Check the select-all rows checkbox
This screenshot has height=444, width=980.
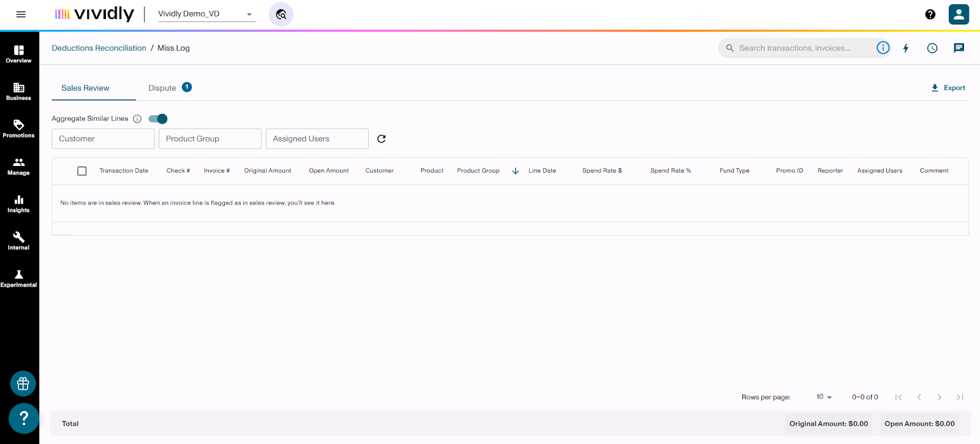(x=82, y=171)
